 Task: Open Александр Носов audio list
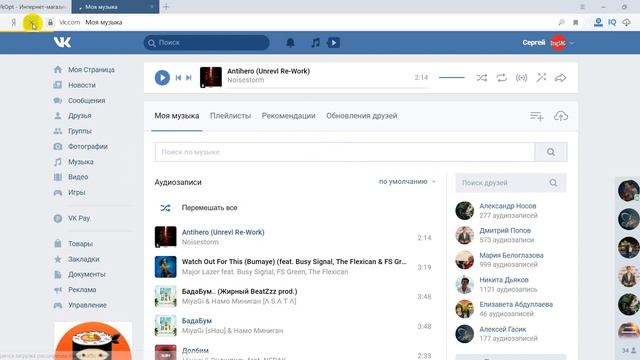(x=508, y=206)
